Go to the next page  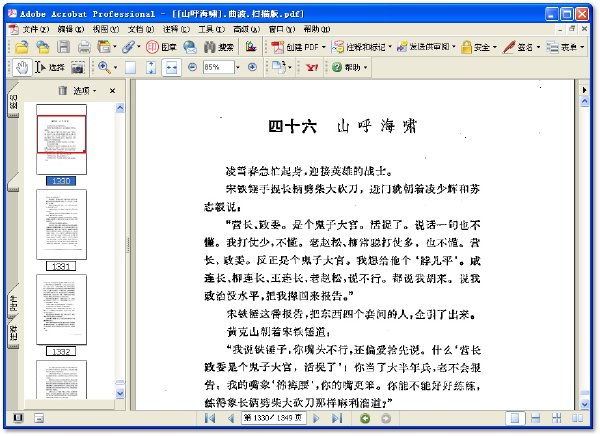[x=316, y=418]
